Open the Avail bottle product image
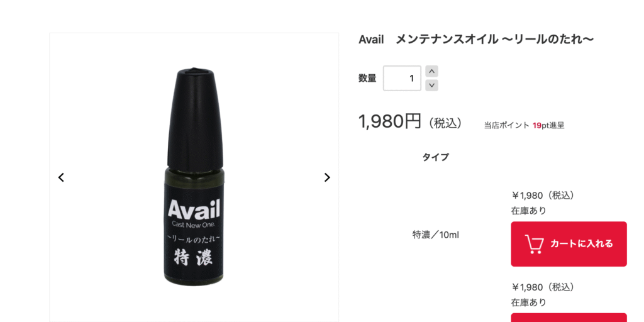 tap(194, 177)
